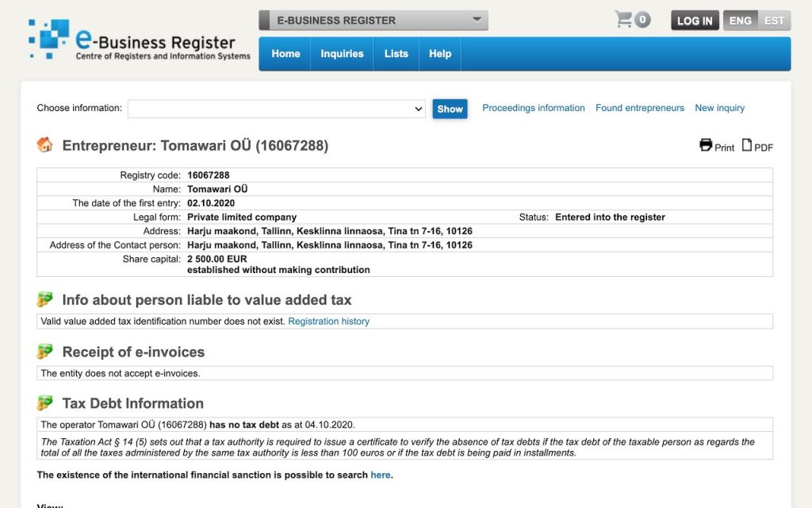Select share capital 2 500.00 EUR
Screen dimensions: 812x508
click(217, 260)
